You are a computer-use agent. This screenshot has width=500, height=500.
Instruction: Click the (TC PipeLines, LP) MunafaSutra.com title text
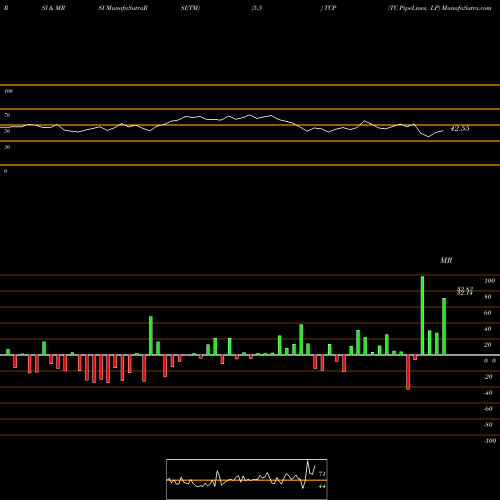coord(439,8)
